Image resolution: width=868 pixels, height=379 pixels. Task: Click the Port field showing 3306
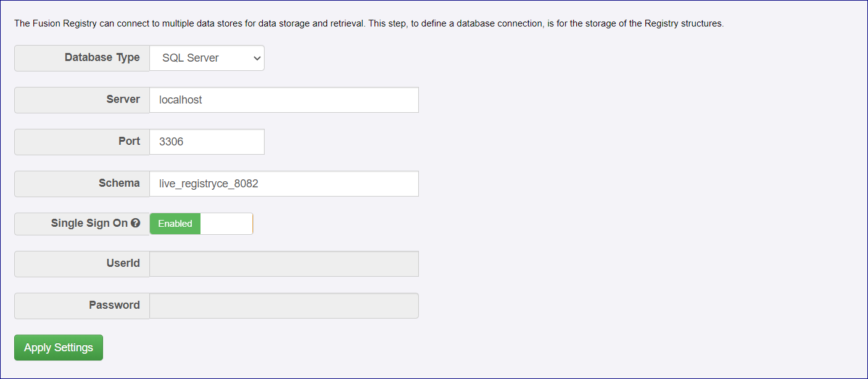pos(207,142)
